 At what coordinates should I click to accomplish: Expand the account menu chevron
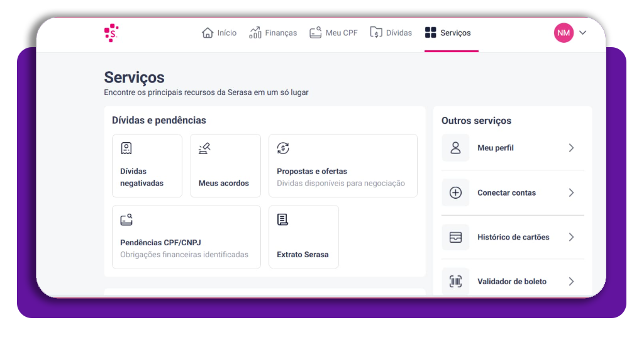[582, 33]
